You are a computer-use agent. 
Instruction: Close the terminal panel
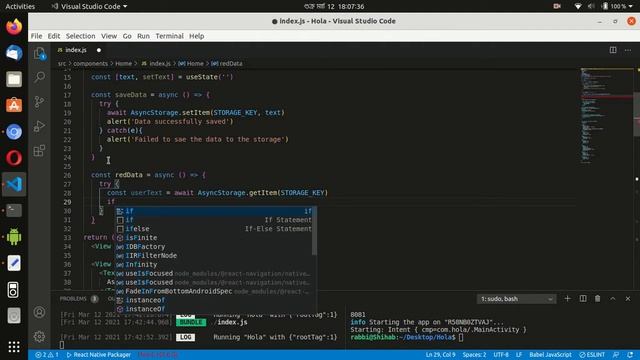pos(628,299)
